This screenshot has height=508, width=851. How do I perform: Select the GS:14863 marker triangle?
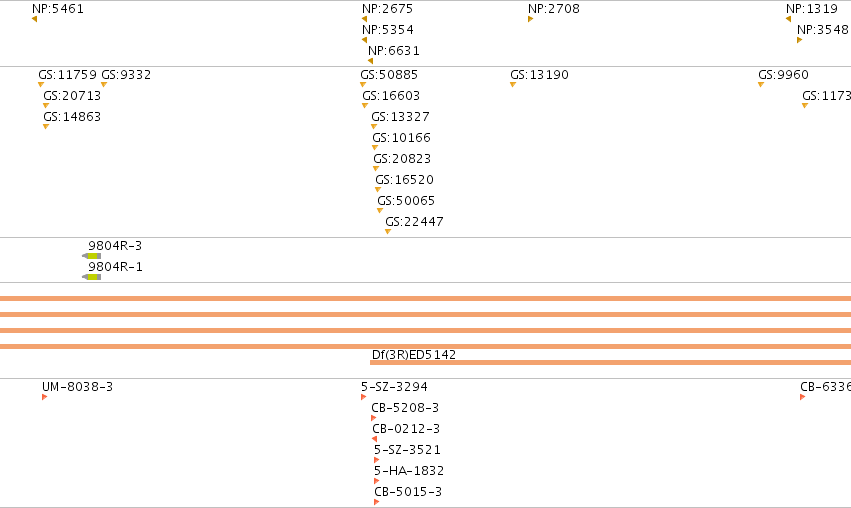[46, 127]
